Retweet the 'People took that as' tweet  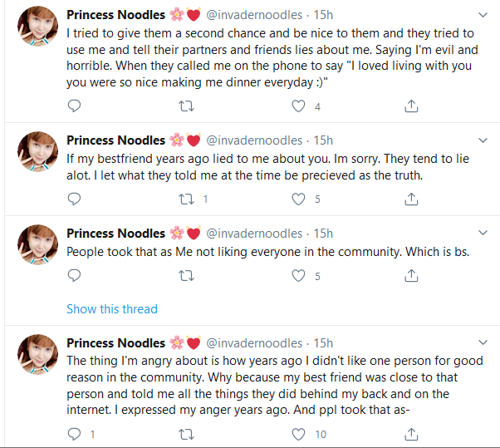(187, 275)
